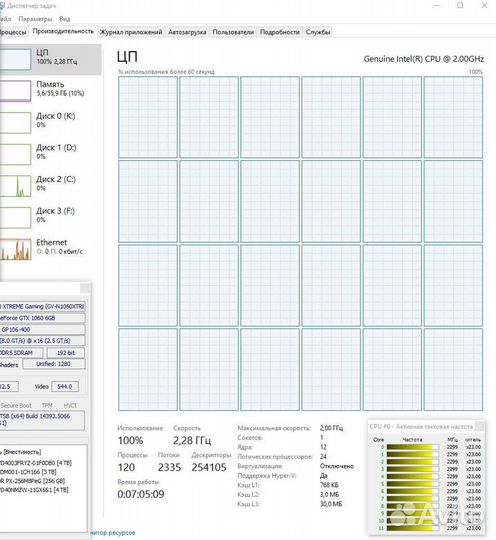Click the GeForce GTX 1060 6GB field
This screenshot has height=540, width=496.
[42, 318]
